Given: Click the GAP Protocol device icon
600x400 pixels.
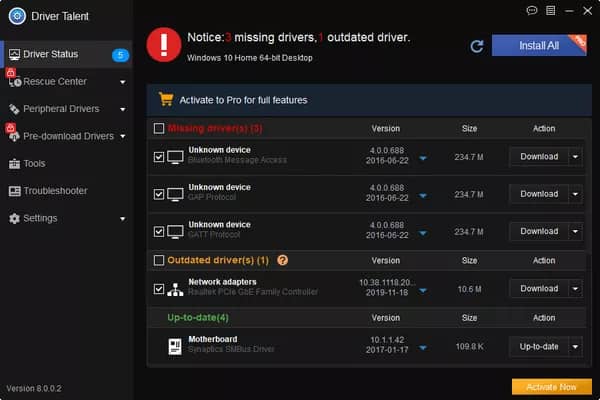Looking at the screenshot, I should click(175, 194).
